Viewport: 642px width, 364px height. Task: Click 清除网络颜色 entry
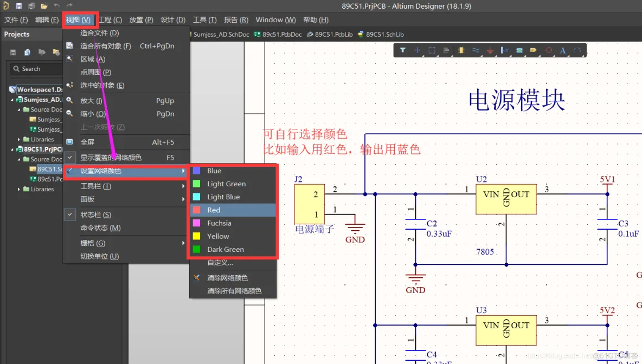(233, 278)
